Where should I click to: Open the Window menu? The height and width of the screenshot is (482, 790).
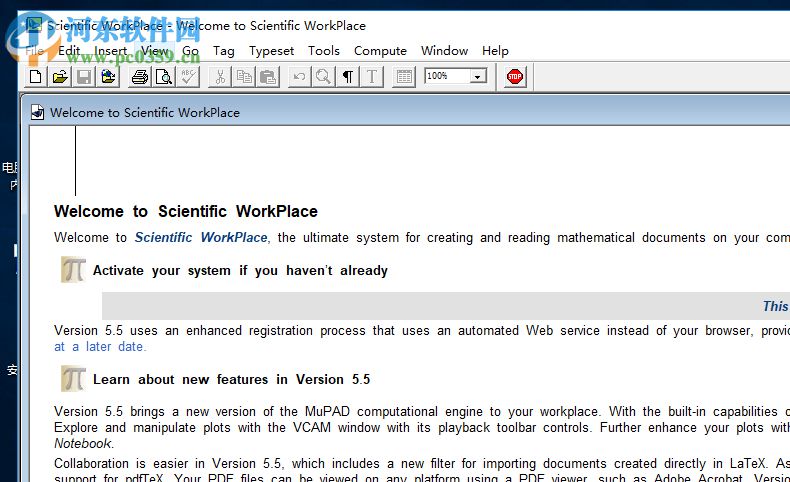click(x=444, y=51)
